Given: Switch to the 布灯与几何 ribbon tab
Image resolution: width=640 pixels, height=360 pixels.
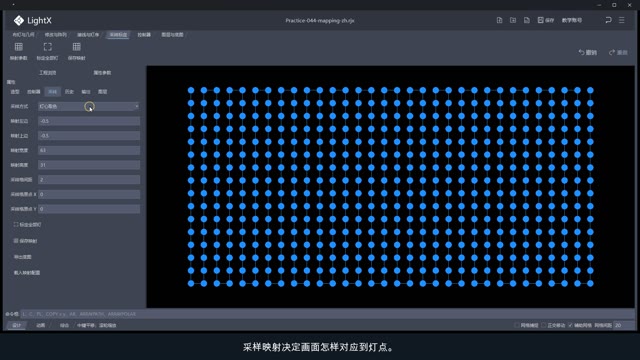Looking at the screenshot, I should coord(23,35).
